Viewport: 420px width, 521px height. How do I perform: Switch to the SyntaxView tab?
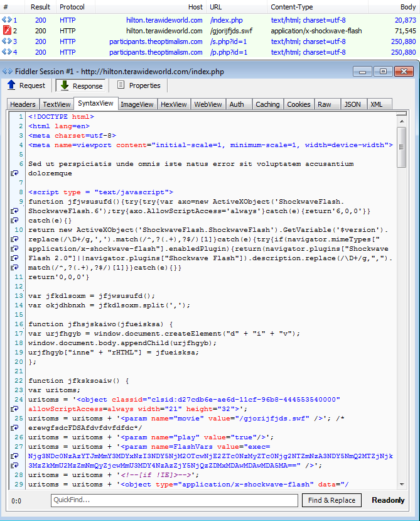pyautogui.click(x=95, y=103)
